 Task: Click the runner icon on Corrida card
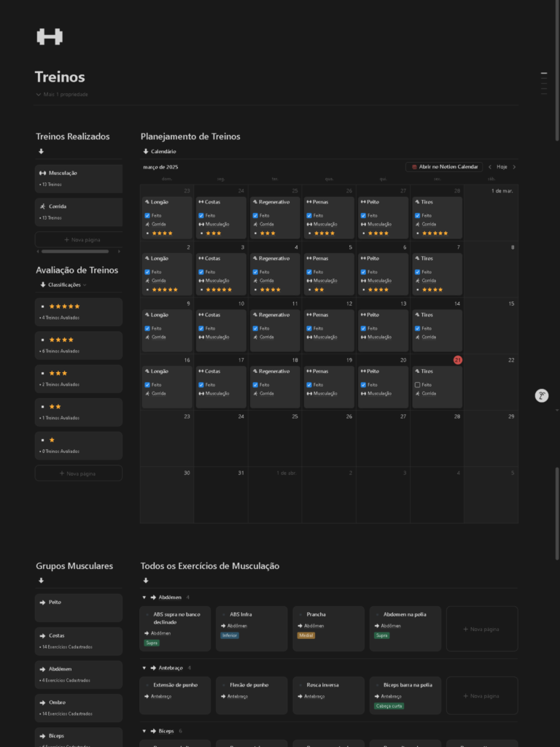click(42, 206)
